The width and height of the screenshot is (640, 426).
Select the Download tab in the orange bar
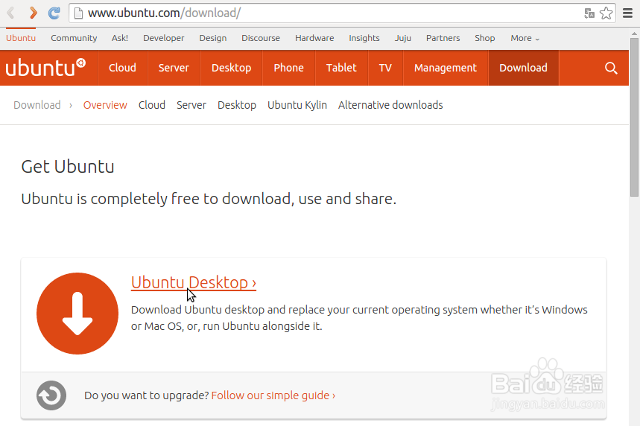pos(523,68)
